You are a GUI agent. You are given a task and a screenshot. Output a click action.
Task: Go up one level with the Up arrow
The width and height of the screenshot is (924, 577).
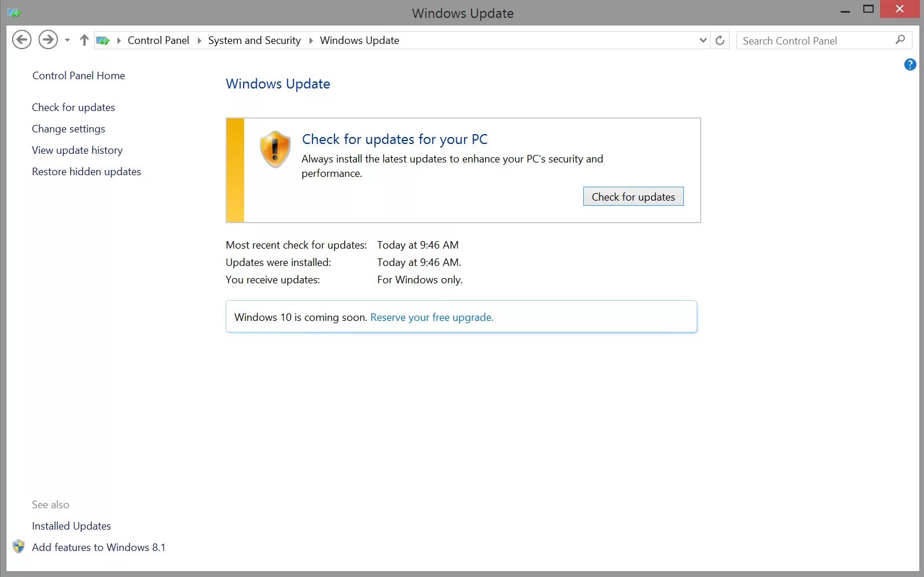[x=84, y=40]
